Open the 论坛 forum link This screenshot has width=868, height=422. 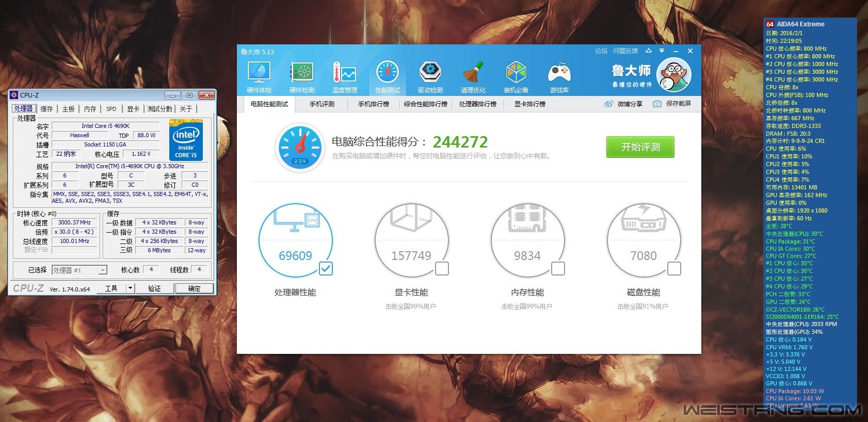[601, 51]
